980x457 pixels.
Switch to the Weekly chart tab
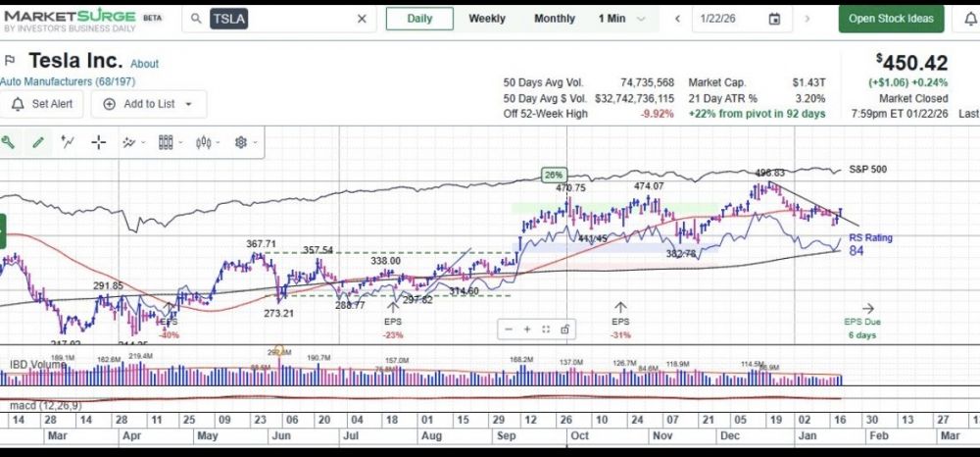point(487,19)
